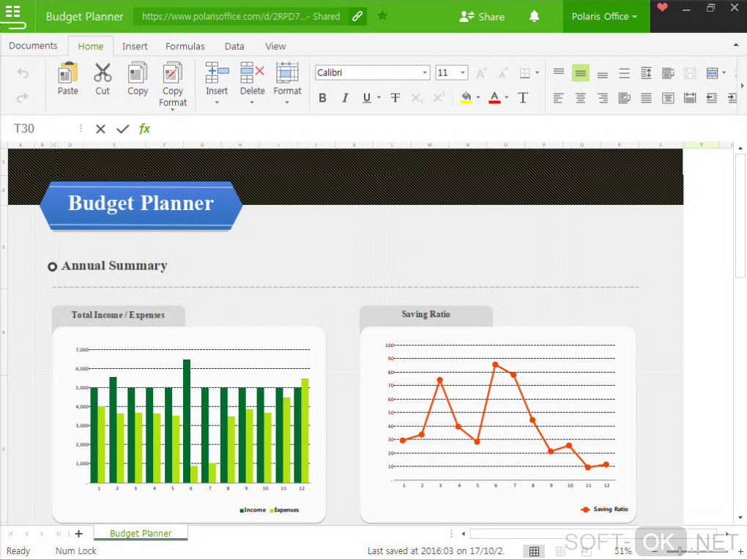The height and width of the screenshot is (560, 747).
Task: Adjust the zoom slider handle
Action: [680, 551]
